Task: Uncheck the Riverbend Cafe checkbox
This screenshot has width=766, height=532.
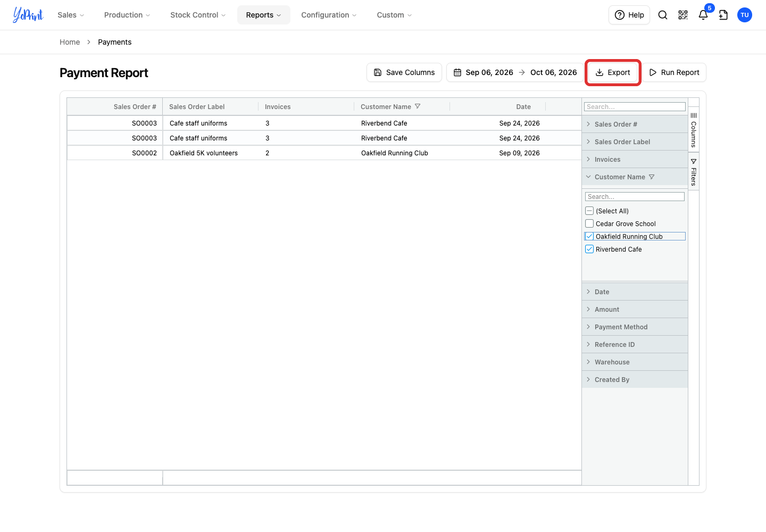Action: pos(589,249)
